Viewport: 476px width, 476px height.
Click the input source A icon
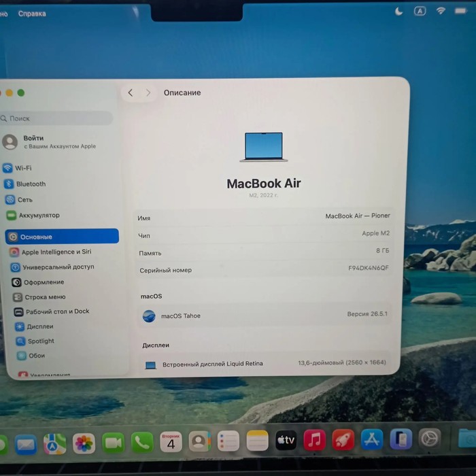[x=420, y=12]
